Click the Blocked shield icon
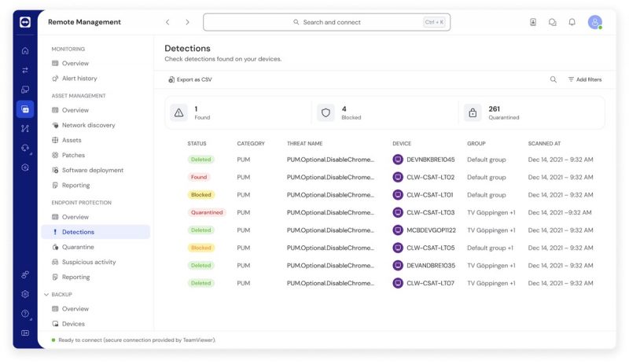The height and width of the screenshot is (364, 629). (326, 112)
